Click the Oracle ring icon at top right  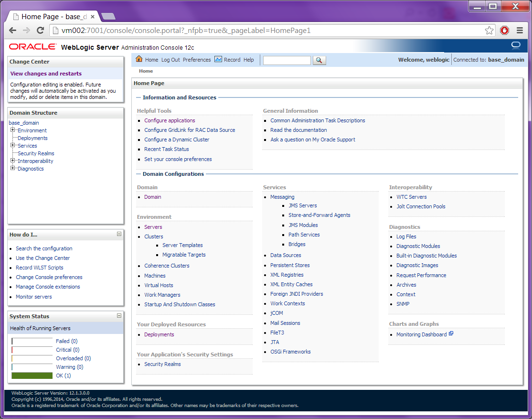pos(516,45)
